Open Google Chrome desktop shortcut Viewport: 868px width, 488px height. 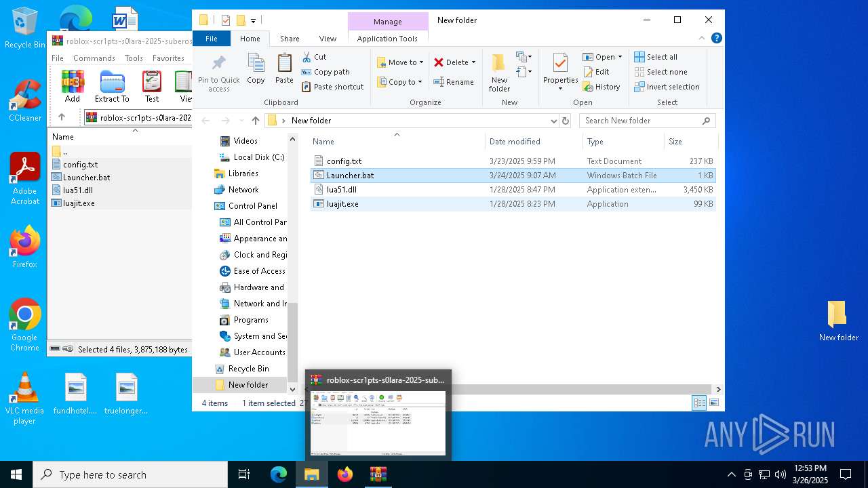point(24,325)
